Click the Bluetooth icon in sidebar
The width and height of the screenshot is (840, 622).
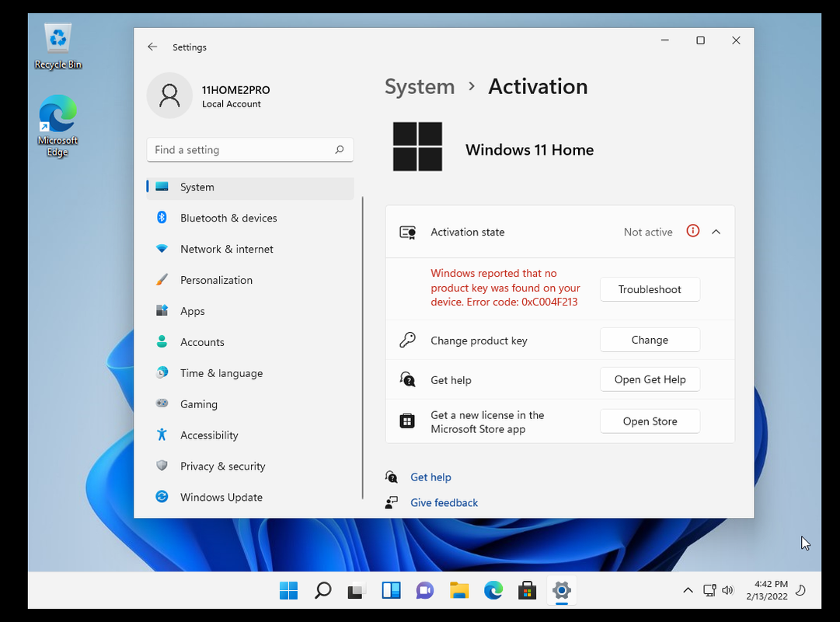pos(162,217)
